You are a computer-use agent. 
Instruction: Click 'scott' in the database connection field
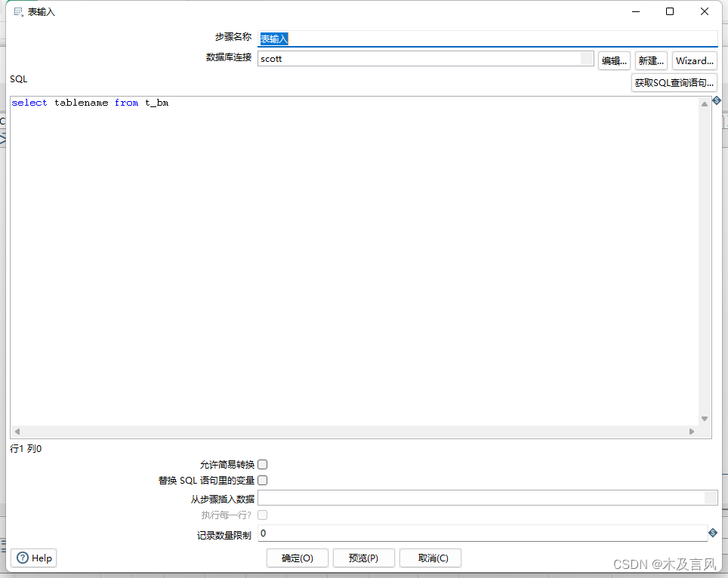(x=271, y=59)
